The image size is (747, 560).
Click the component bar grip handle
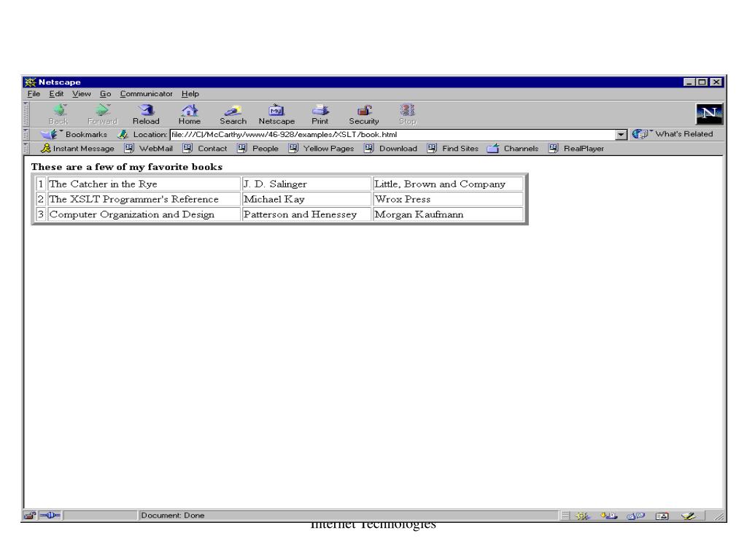(x=565, y=516)
